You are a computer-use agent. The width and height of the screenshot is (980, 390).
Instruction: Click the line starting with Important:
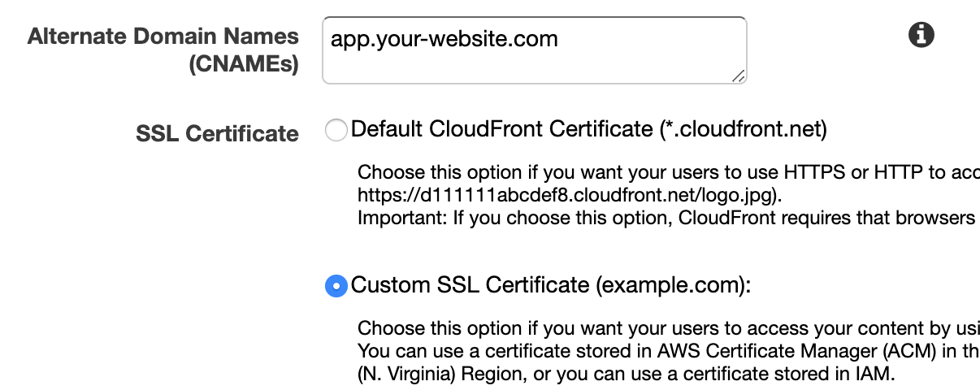pos(666,219)
